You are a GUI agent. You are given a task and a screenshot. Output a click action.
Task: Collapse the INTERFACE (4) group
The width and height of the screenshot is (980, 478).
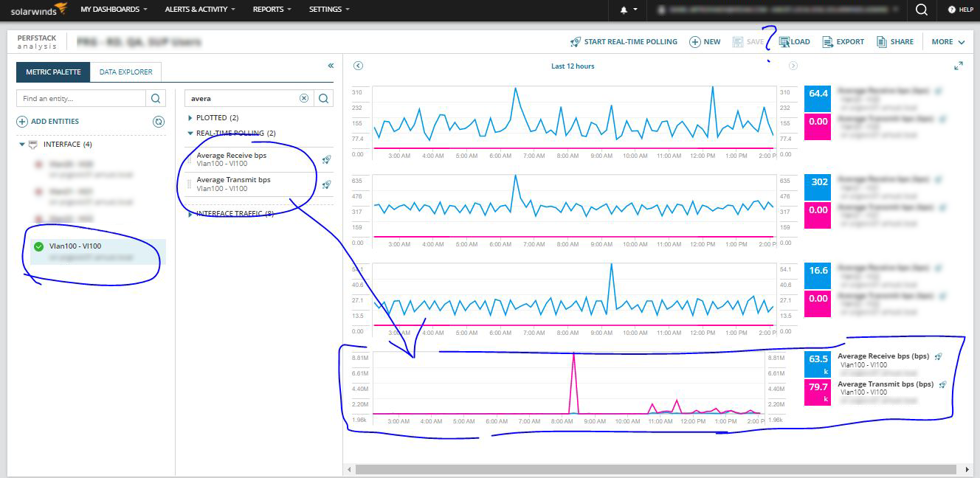click(x=22, y=145)
